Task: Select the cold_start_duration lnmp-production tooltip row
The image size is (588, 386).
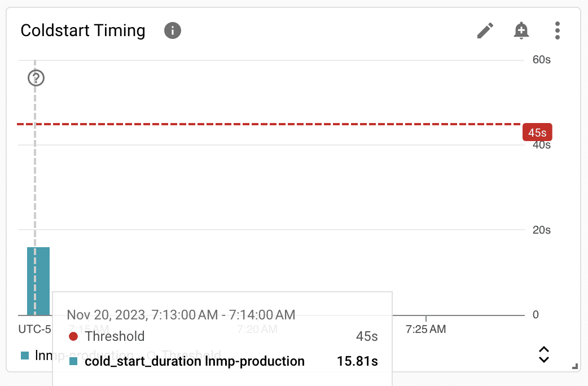Action: (x=223, y=361)
